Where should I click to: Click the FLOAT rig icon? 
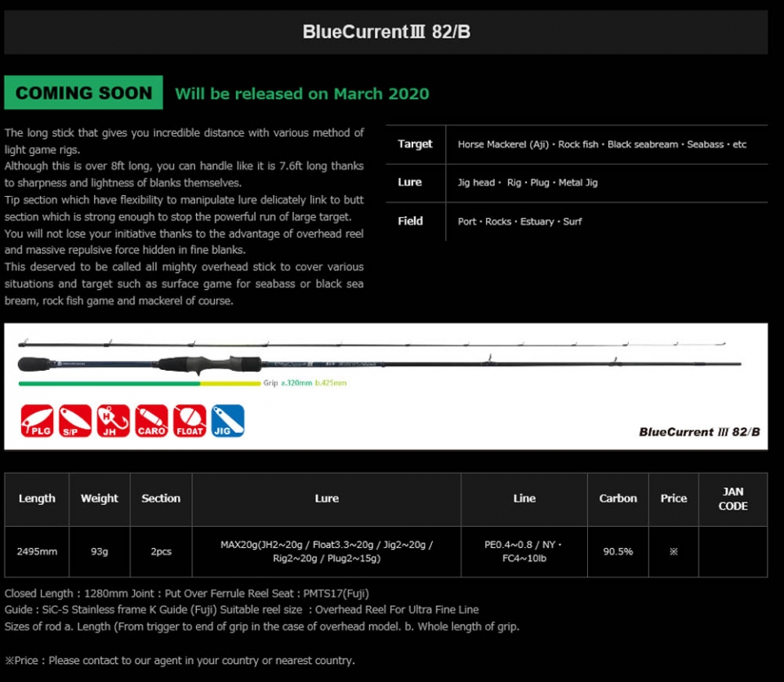pos(189,421)
